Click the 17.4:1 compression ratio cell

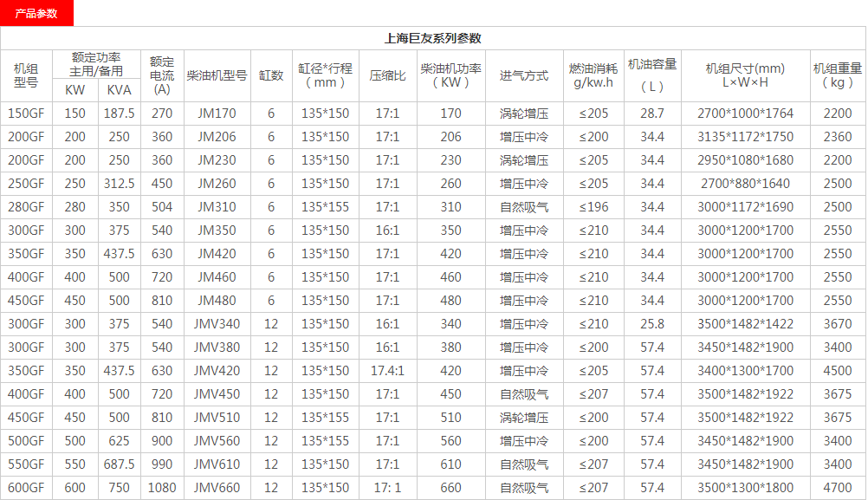coord(387,370)
